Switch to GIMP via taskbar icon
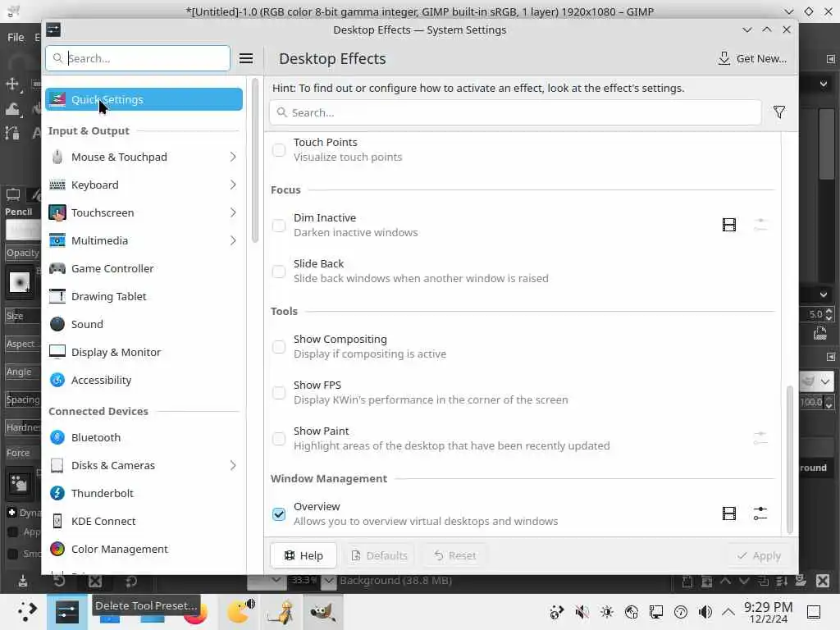Image resolution: width=840 pixels, height=630 pixels. (x=323, y=612)
